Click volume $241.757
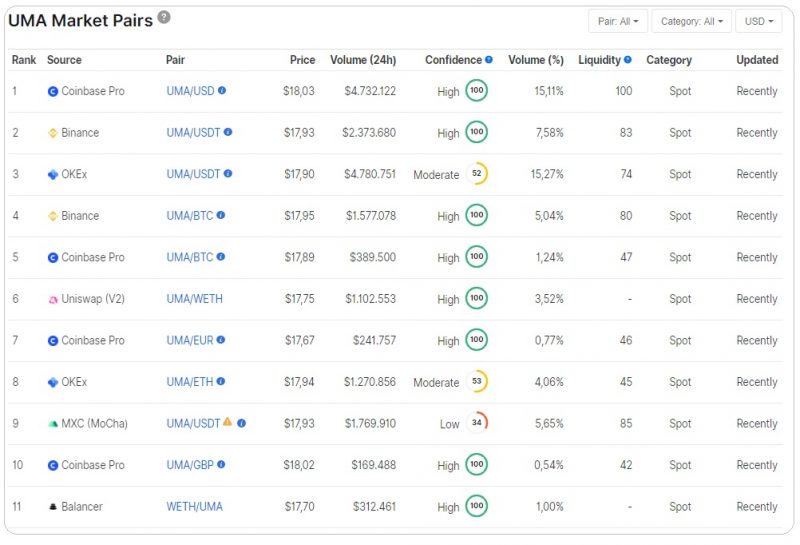The image size is (800, 545). pyautogui.click(x=374, y=340)
